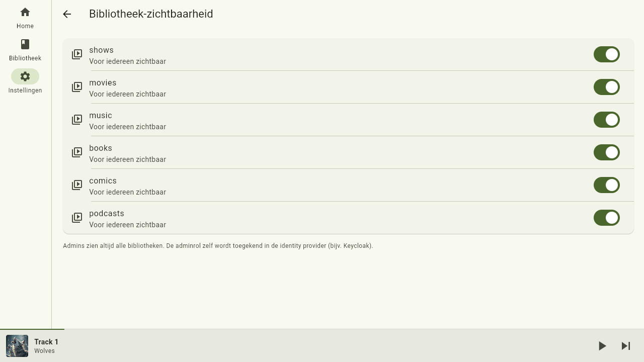The image size is (644, 362).
Task: Toggle music library visibility
Action: click(607, 120)
